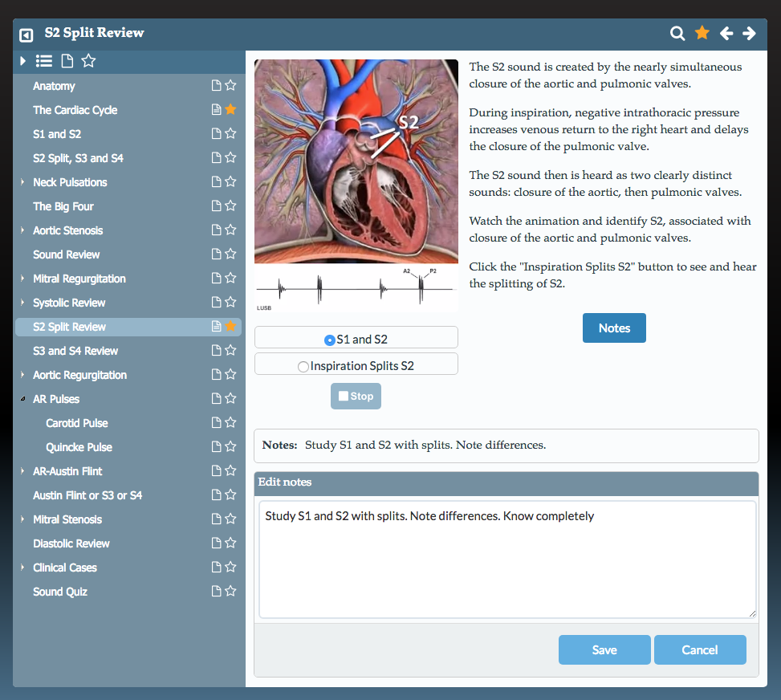Go back using the left arrow icon
Viewport: 781px width, 700px height.
click(x=726, y=34)
